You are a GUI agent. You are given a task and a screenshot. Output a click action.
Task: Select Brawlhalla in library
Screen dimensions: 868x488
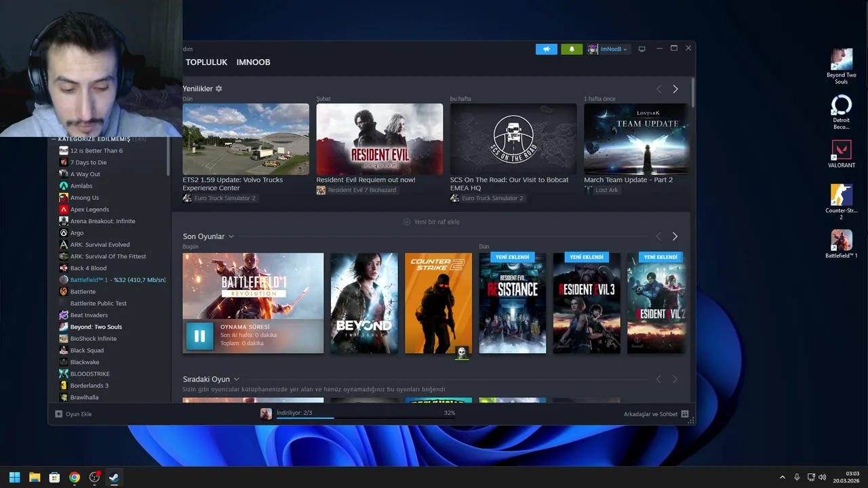tap(84, 397)
